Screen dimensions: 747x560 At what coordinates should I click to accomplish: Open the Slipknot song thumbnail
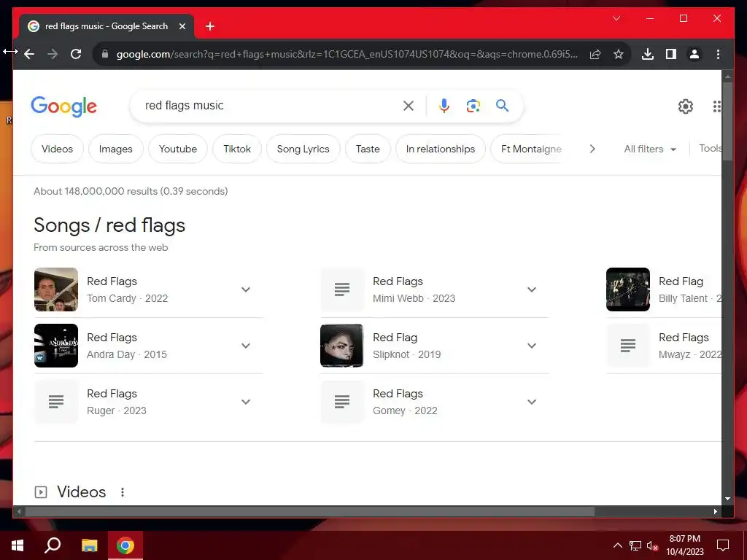pos(341,346)
